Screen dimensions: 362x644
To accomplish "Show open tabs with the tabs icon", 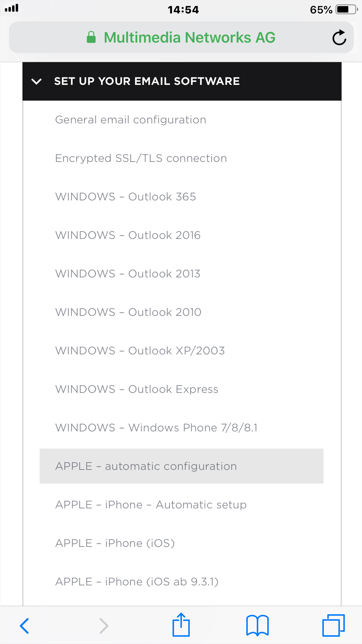I will pyautogui.click(x=333, y=625).
